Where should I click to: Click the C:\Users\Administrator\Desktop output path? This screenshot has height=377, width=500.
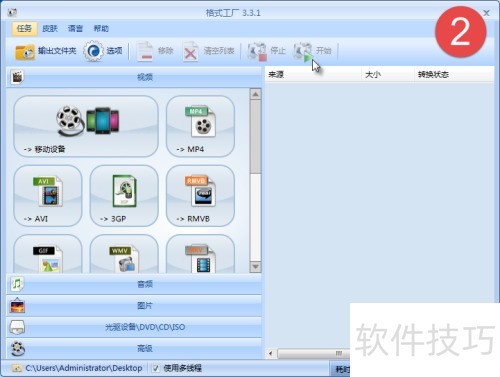click(x=84, y=368)
